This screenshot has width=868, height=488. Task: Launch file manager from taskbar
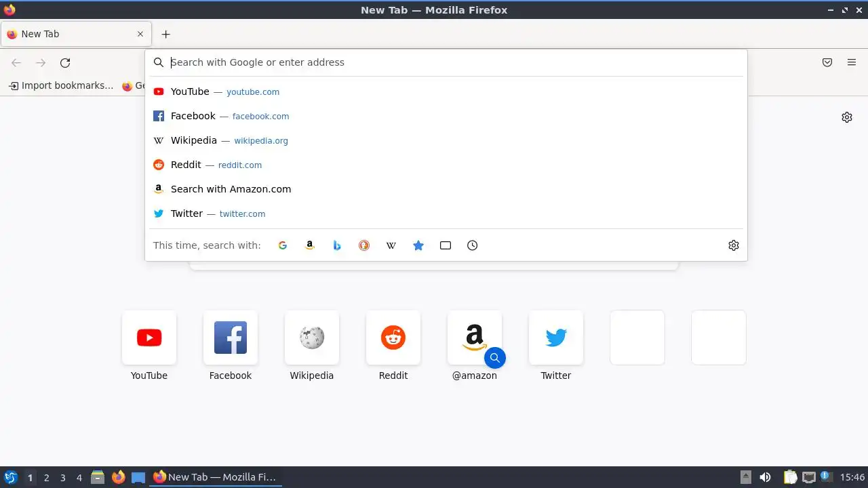(x=98, y=477)
